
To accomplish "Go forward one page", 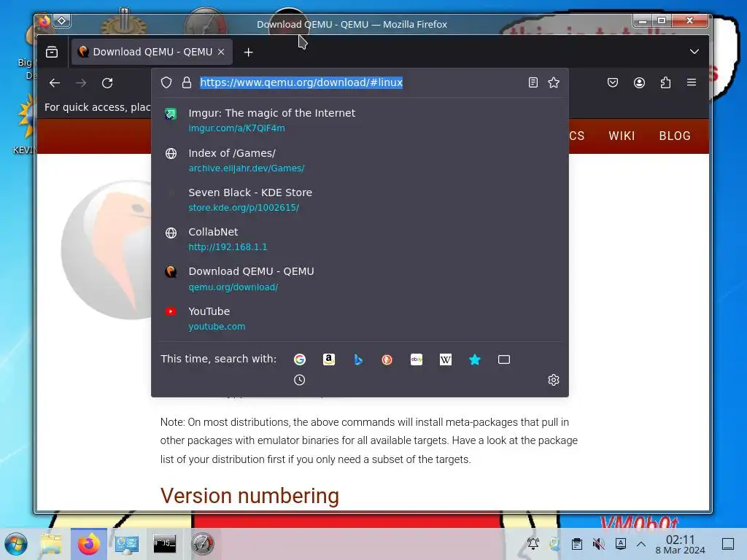I will click(81, 83).
